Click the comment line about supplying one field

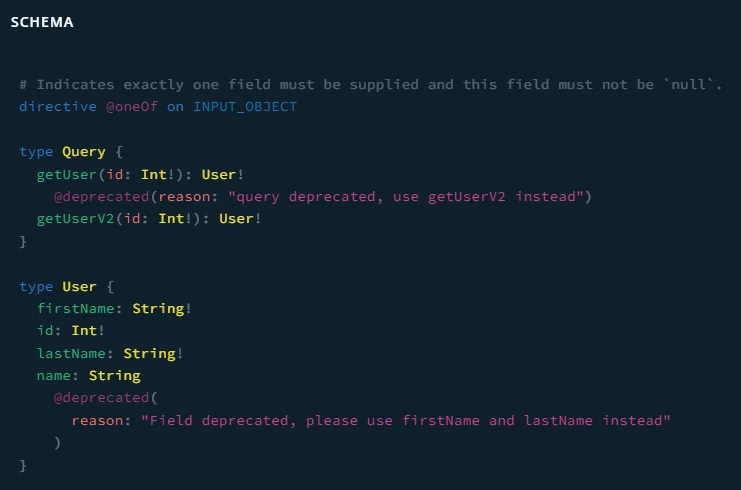[370, 84]
